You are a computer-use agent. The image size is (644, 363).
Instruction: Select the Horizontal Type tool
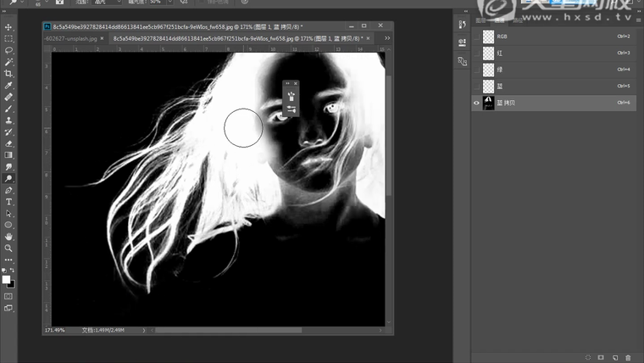click(8, 203)
